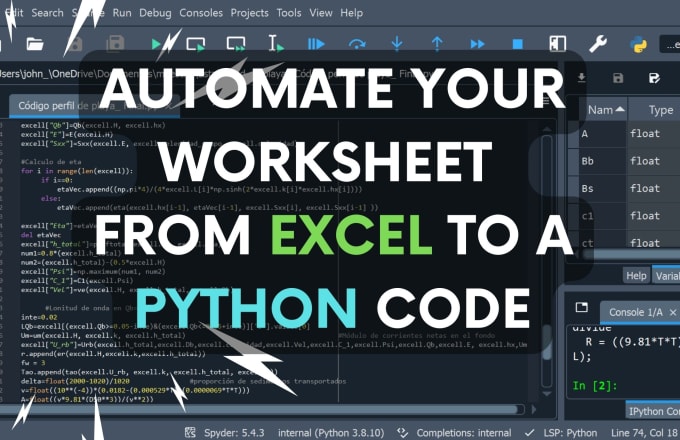
Task: Open the Projects menu
Action: tap(249, 13)
